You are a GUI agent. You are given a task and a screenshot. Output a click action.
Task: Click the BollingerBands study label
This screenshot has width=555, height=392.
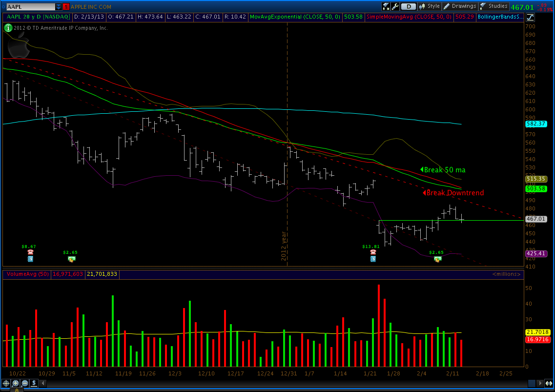pyautogui.click(x=500, y=17)
